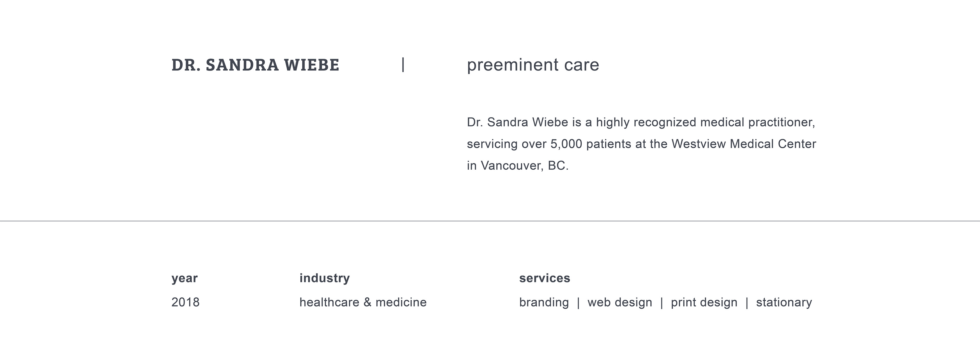
Task: Choose the "web design" service
Action: 620,302
